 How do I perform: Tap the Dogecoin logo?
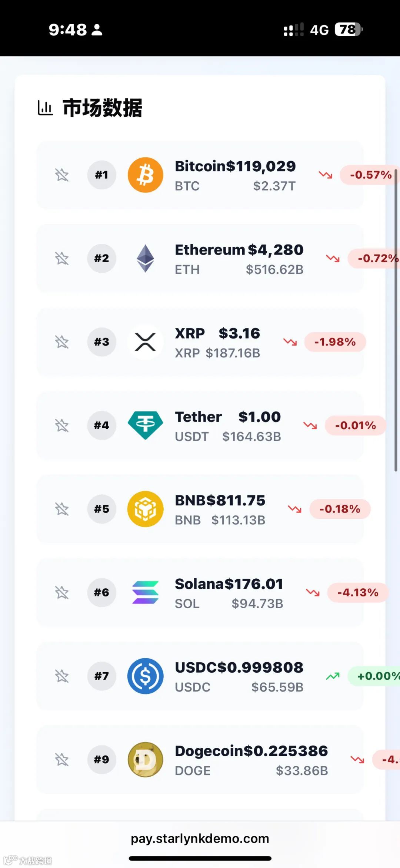point(145,760)
